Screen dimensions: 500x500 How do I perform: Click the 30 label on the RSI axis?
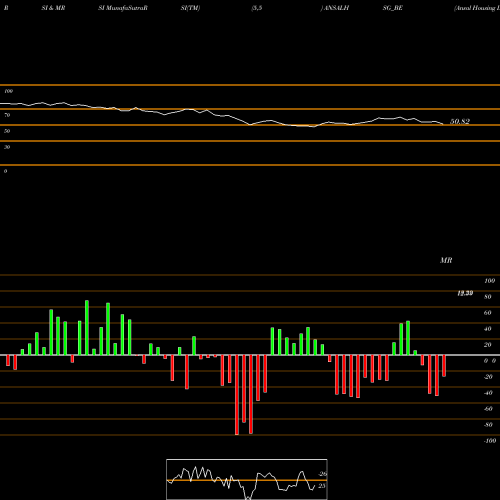tap(7, 147)
